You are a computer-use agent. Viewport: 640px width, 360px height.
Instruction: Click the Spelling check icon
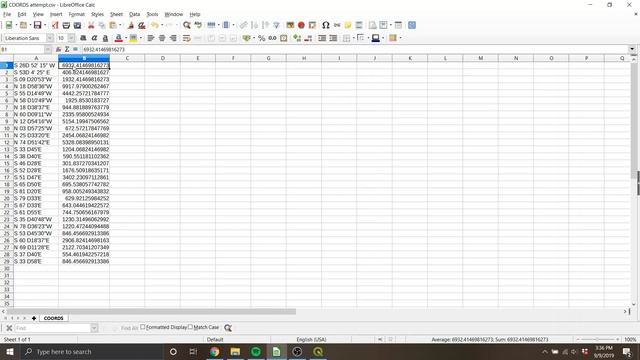pyautogui.click(x=198, y=25)
